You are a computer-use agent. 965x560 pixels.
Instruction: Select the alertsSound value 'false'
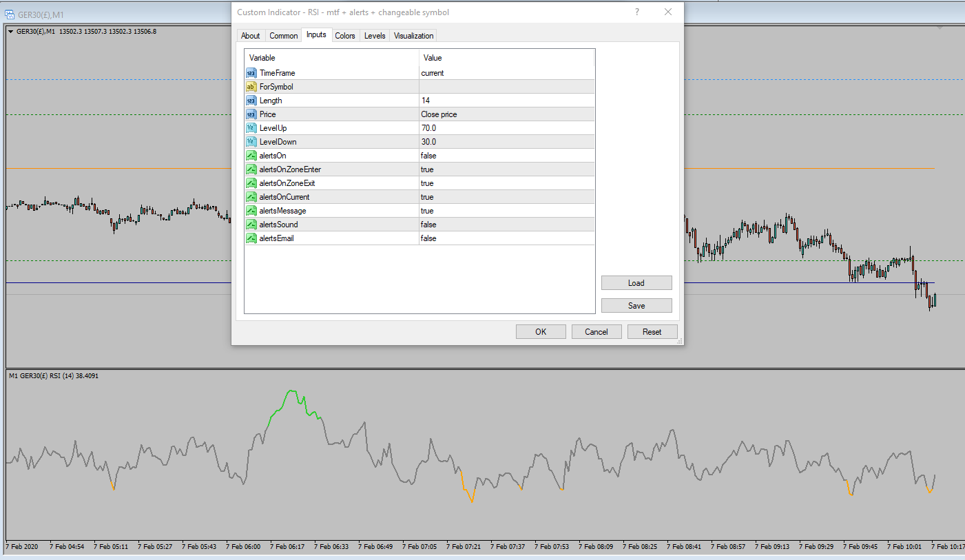428,225
